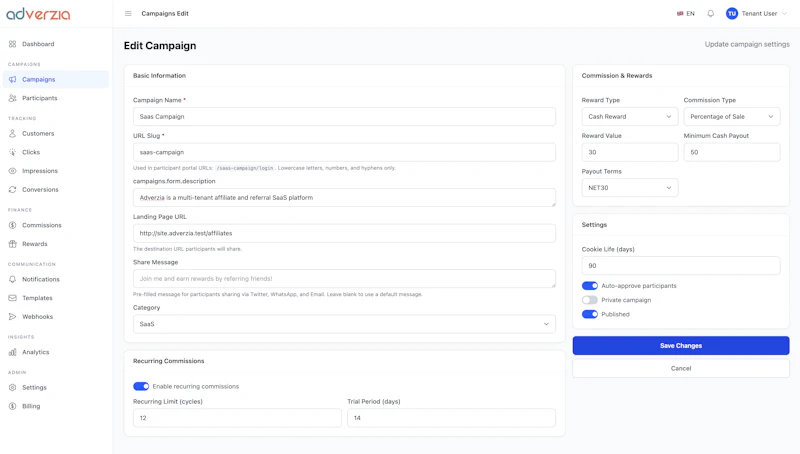Click the Cookie Life days field
The height and width of the screenshot is (454, 800).
coord(681,266)
